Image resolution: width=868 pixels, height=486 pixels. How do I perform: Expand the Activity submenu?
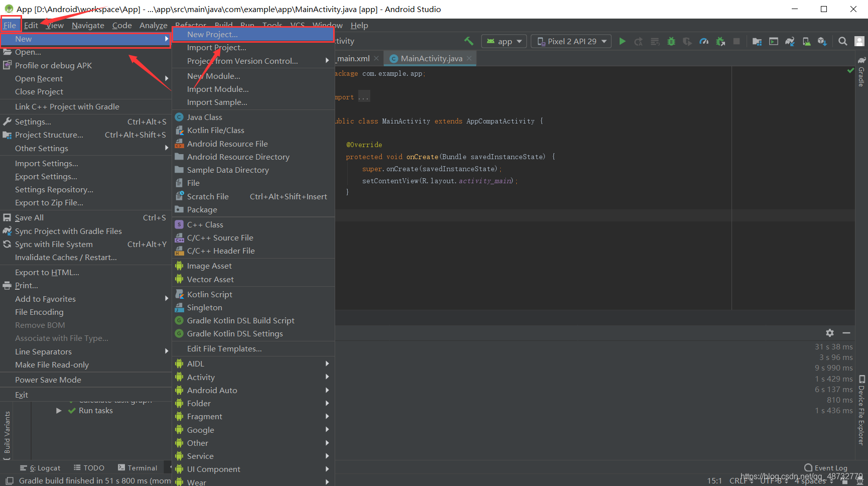[253, 377]
